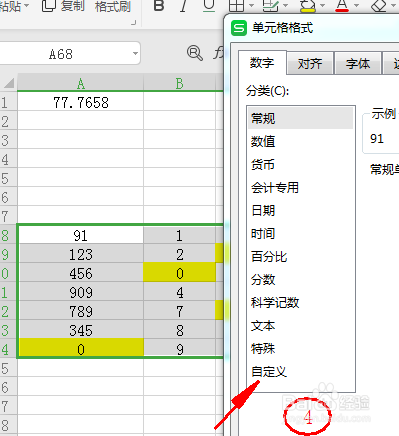
Task: Select column B header
Action: [179, 83]
